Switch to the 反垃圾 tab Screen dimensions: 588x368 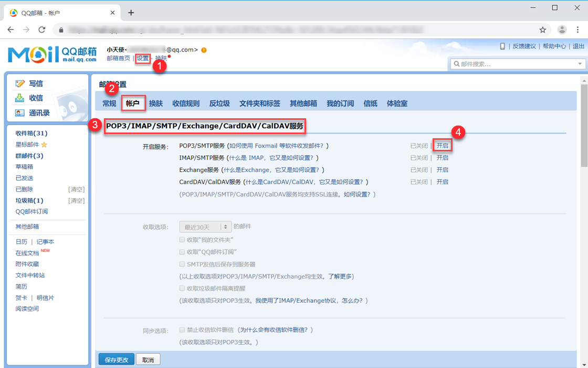coord(219,103)
